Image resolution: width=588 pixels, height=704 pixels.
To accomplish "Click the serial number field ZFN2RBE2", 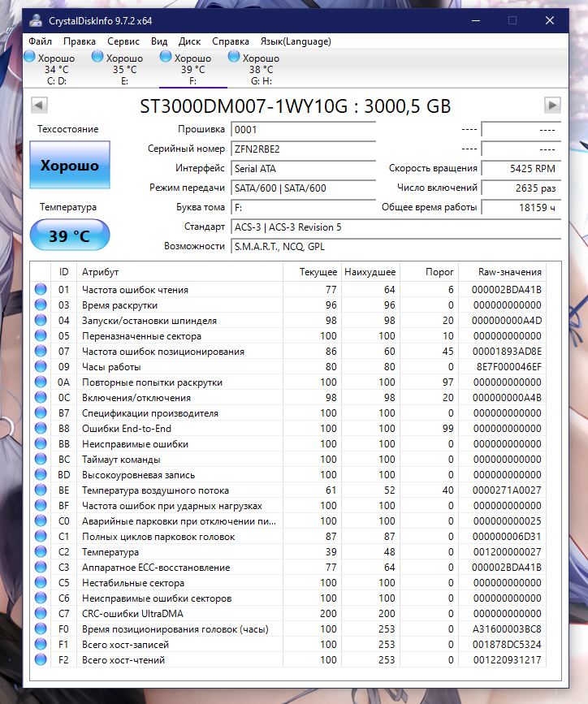I will (x=303, y=149).
